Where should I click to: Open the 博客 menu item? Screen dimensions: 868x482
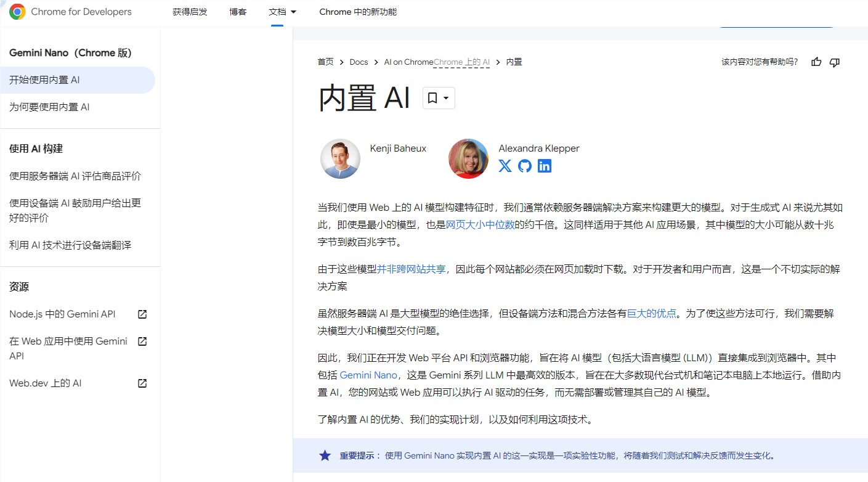click(238, 11)
